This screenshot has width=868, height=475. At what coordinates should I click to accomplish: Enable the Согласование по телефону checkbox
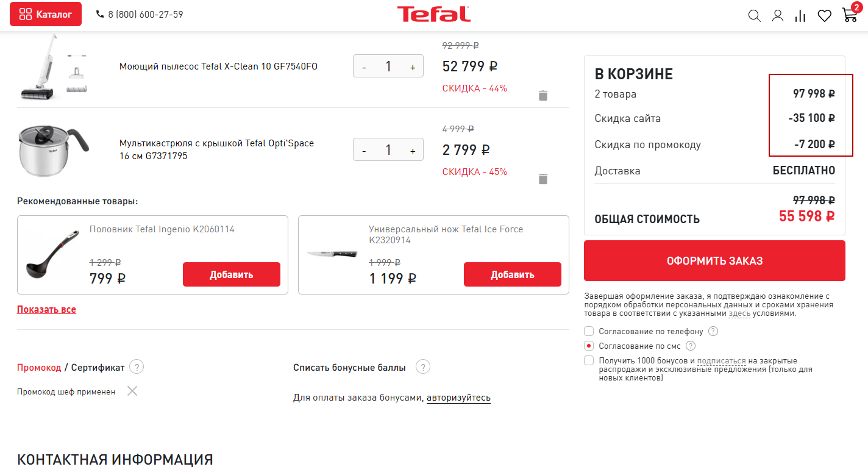click(589, 331)
